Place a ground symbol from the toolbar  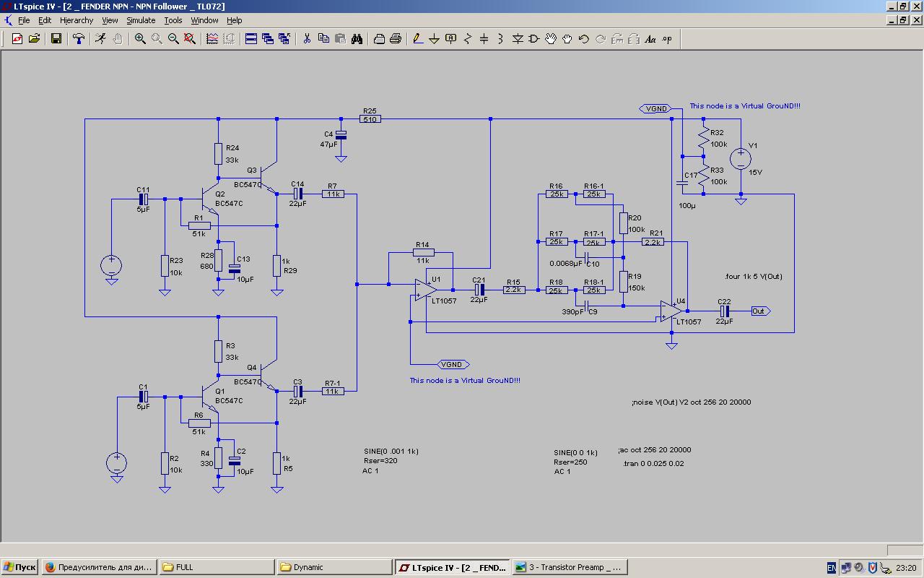tap(434, 39)
